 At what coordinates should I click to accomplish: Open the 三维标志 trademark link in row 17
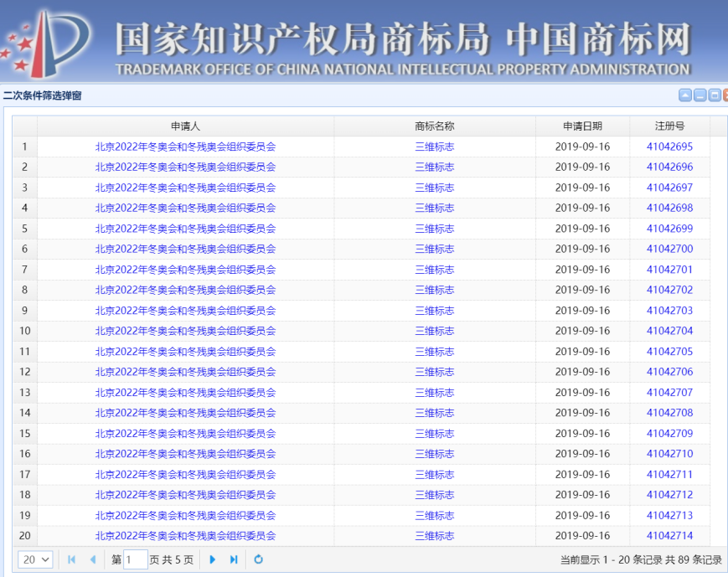click(x=435, y=474)
